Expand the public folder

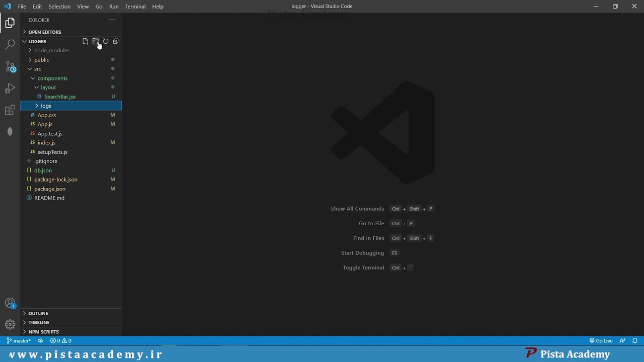tap(71, 60)
